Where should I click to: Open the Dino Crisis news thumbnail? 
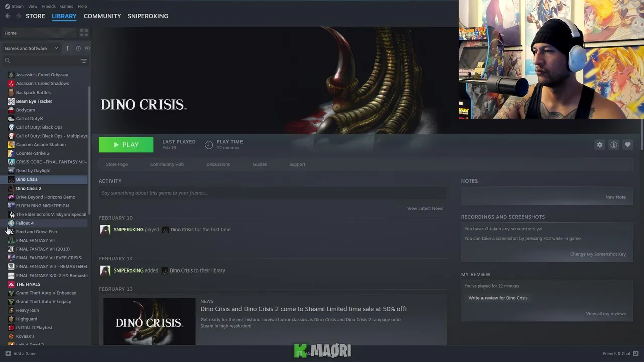(x=149, y=322)
